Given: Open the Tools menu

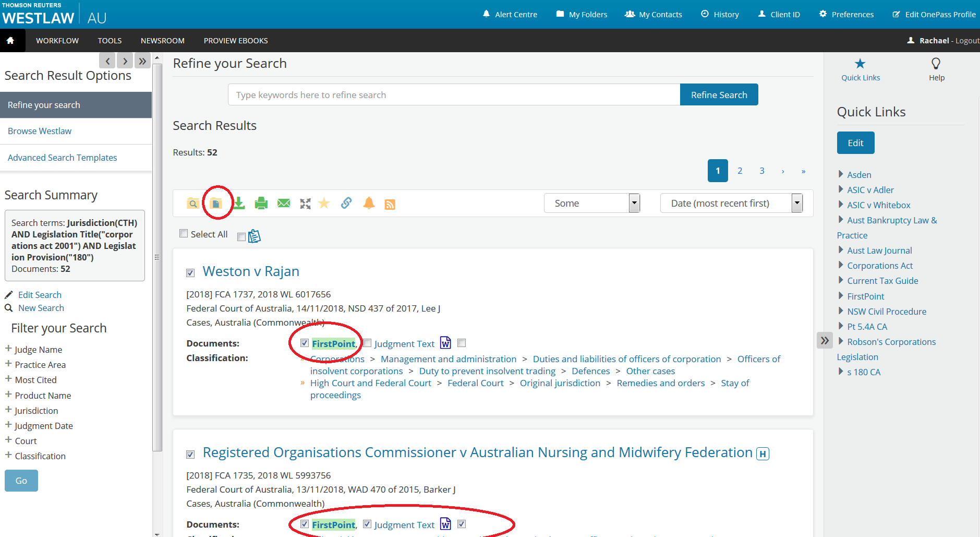Looking at the screenshot, I should coord(110,41).
